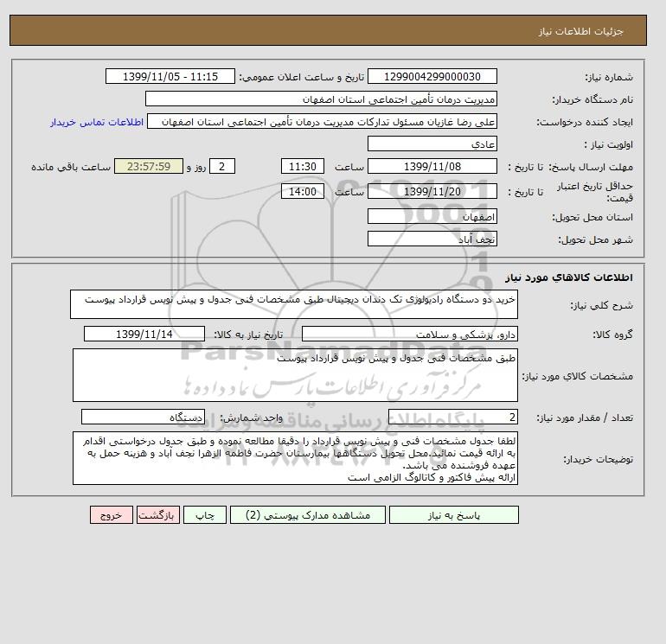Image resolution: width=666 pixels, height=644 pixels.
Task: Click the گروه کالا label
Action: click(613, 335)
